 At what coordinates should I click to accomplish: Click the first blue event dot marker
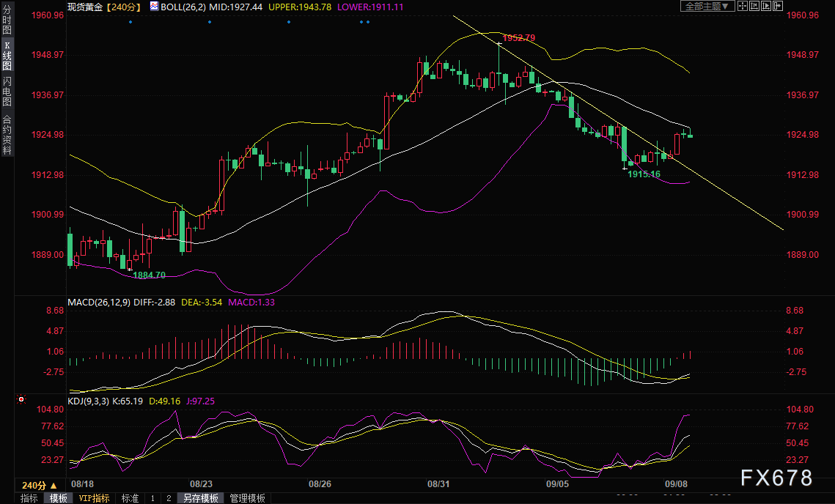[x=130, y=21]
